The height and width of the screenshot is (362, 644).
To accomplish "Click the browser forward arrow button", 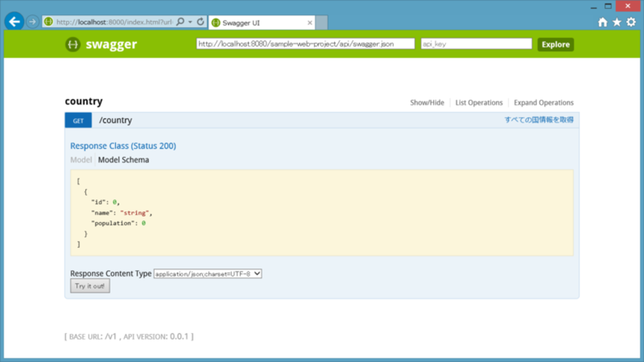I will click(x=33, y=22).
